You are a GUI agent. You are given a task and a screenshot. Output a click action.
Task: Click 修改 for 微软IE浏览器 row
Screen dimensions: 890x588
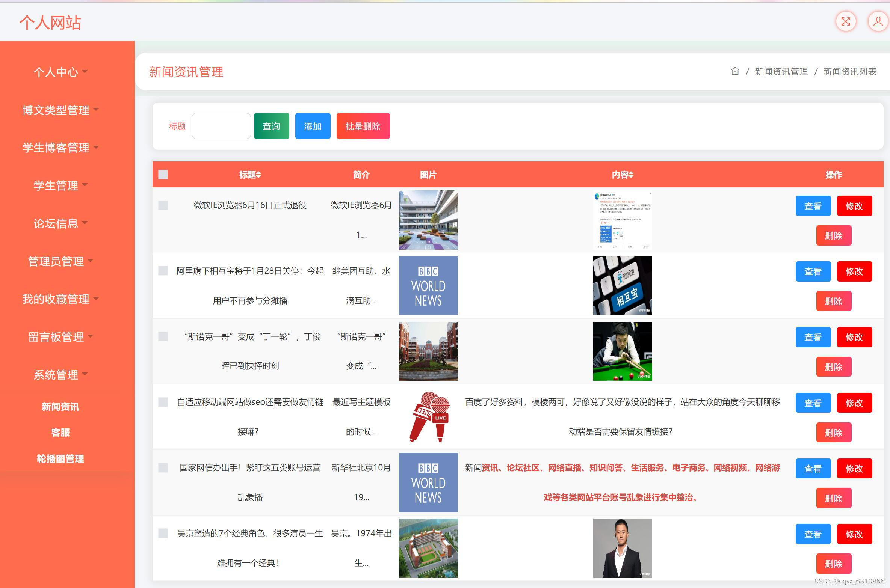(854, 206)
